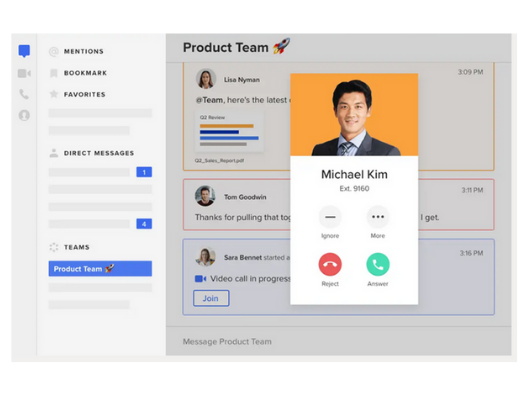Ignore the incoming call
The width and height of the screenshot is (528, 408).
[x=330, y=217]
